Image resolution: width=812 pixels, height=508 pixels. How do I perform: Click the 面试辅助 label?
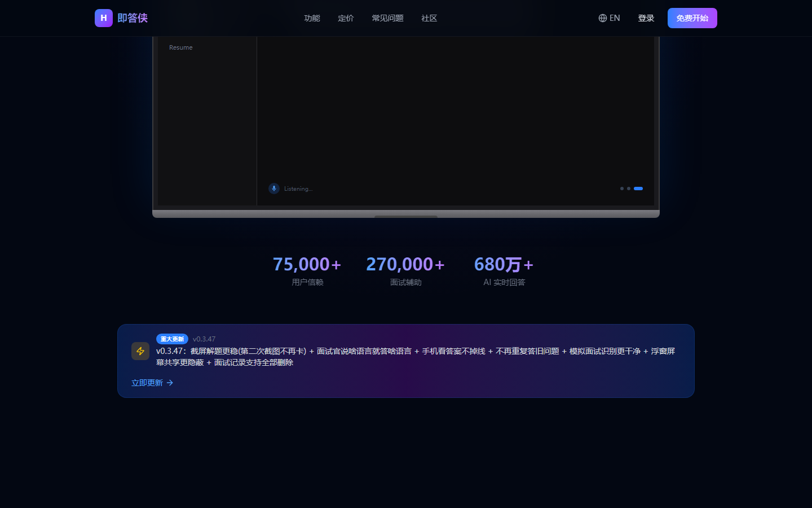pos(406,282)
